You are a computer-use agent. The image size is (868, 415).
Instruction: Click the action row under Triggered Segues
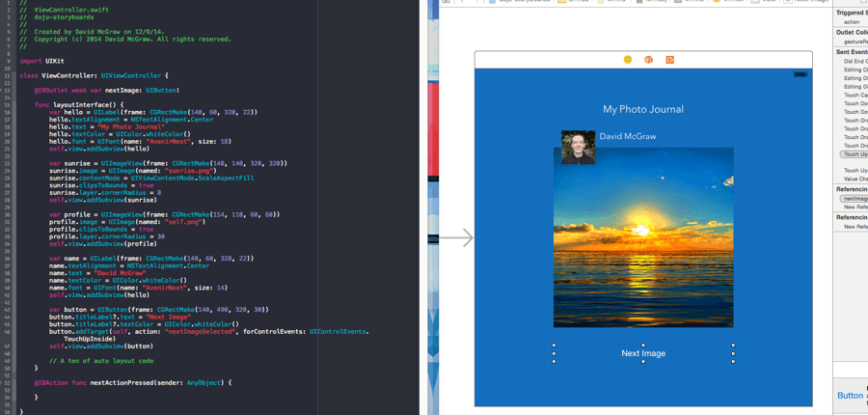pos(852,20)
